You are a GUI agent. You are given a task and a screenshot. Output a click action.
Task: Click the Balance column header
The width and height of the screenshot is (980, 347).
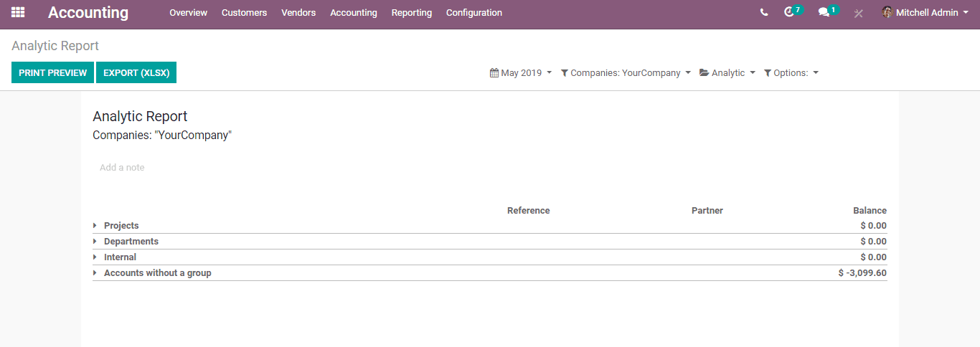tap(870, 211)
